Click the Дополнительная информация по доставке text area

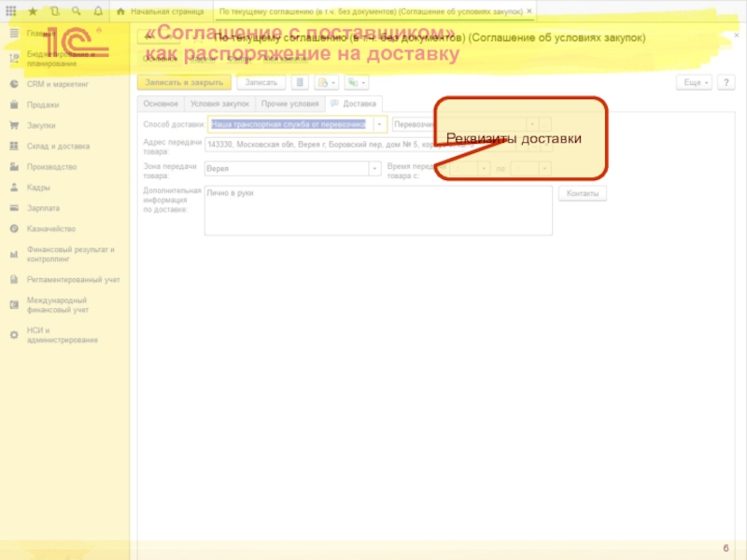click(x=378, y=211)
